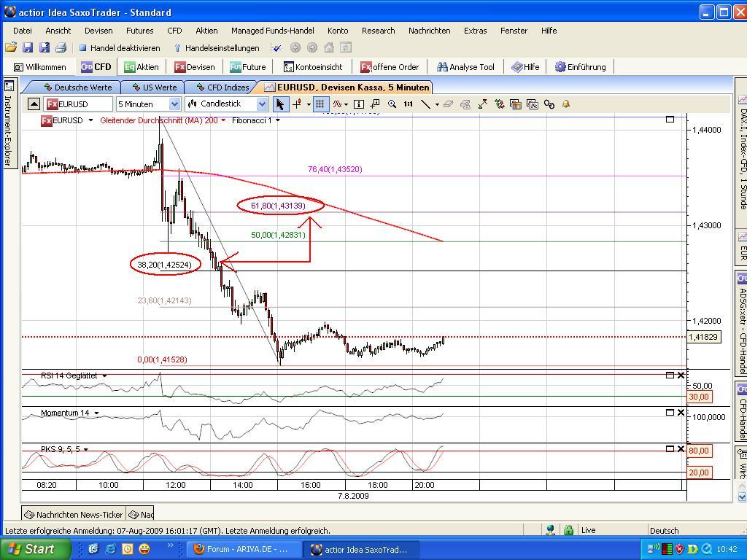Open chart info box tool
The height and width of the screenshot is (560, 747).
[x=358, y=104]
